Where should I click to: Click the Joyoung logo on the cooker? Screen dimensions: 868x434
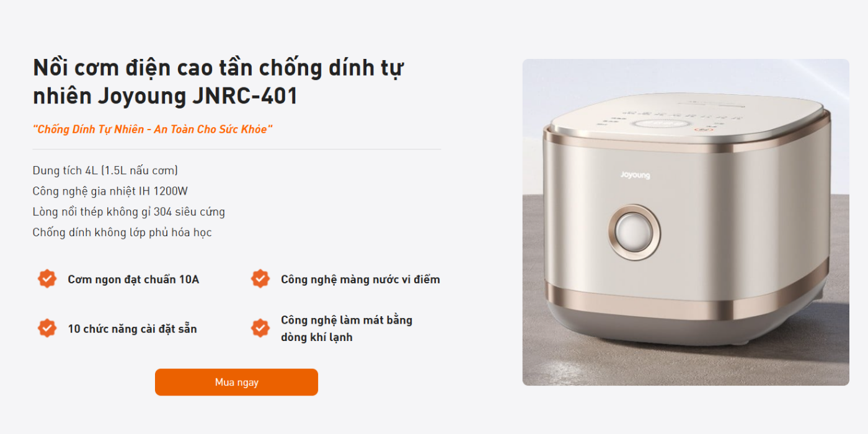[635, 175]
